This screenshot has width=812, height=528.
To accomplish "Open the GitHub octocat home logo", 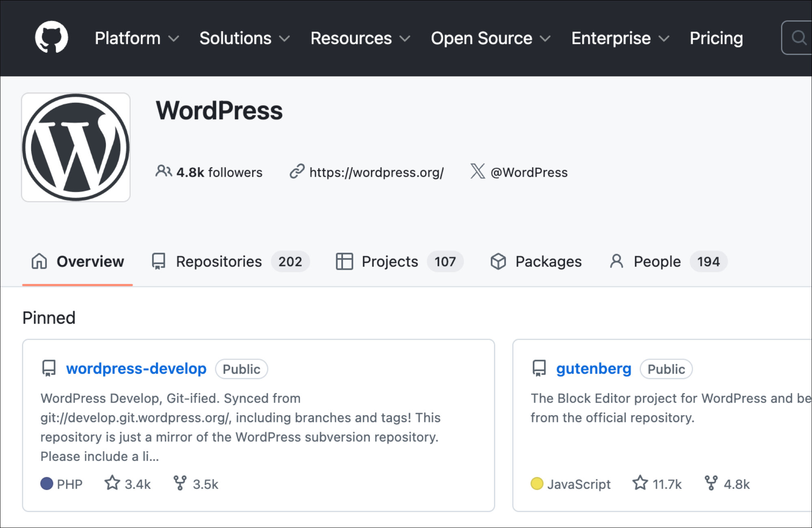I will (x=52, y=37).
